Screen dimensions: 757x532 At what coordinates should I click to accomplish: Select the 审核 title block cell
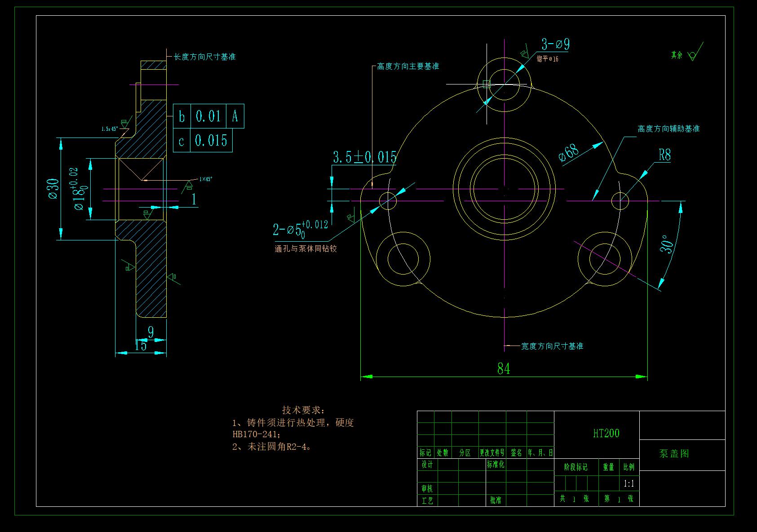click(427, 488)
